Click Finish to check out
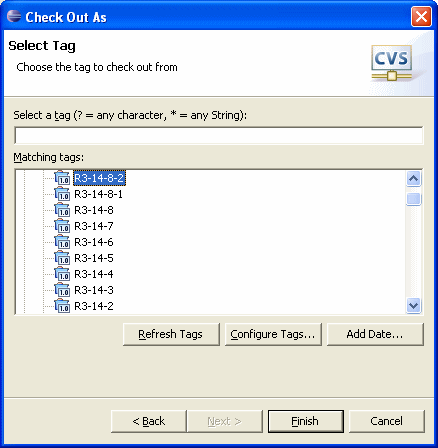Image resolution: width=438 pixels, height=448 pixels. [306, 421]
